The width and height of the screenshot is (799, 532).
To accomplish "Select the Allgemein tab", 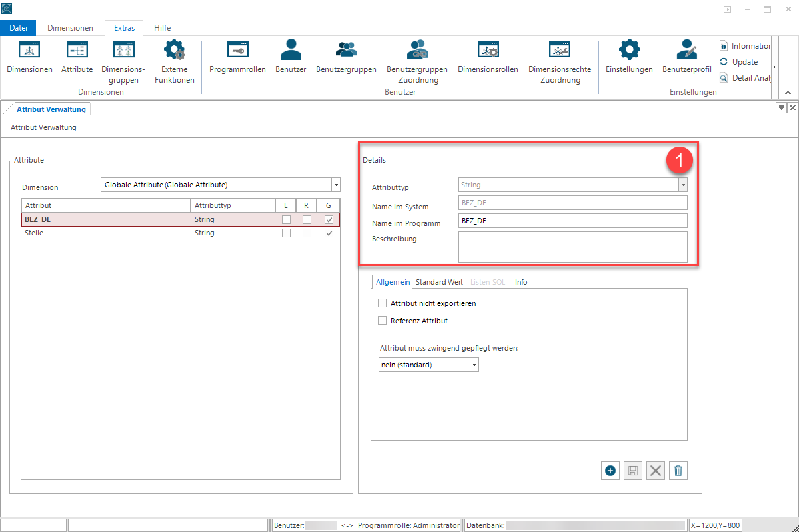I will (392, 282).
